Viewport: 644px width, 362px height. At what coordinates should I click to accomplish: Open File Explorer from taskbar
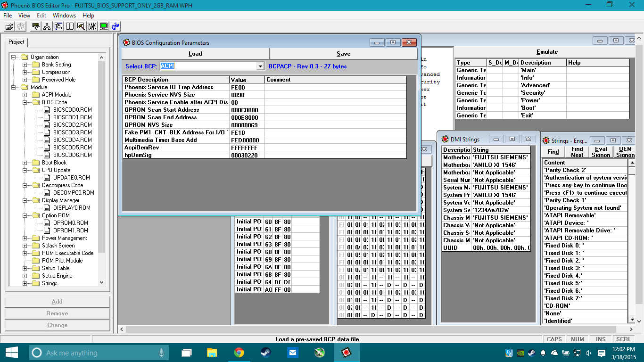(213, 352)
